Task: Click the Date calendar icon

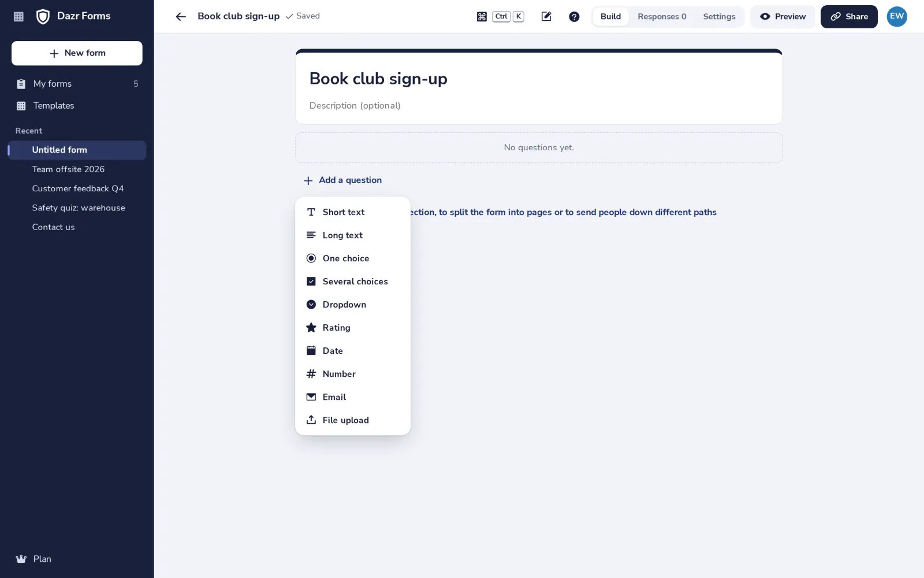Action: coord(311,351)
